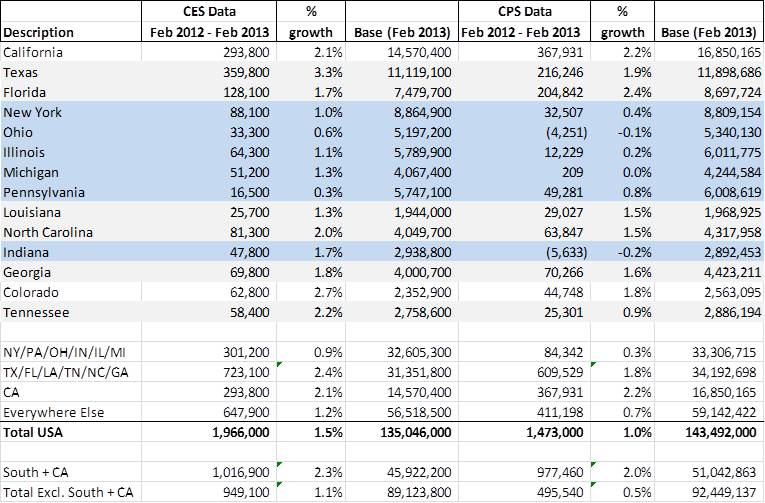Image resolution: width=765 pixels, height=503 pixels.
Task: Click Total USA CES value 1,966,000
Action: click(x=241, y=432)
